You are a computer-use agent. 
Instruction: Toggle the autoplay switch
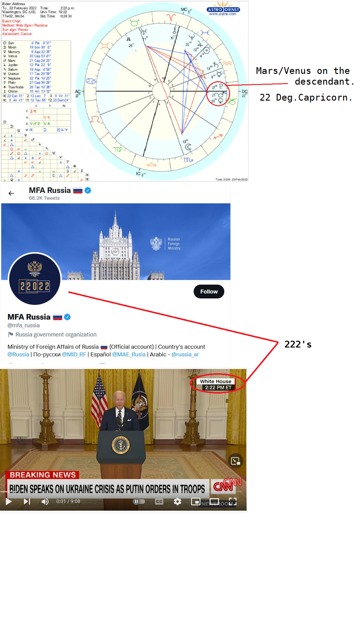139,501
